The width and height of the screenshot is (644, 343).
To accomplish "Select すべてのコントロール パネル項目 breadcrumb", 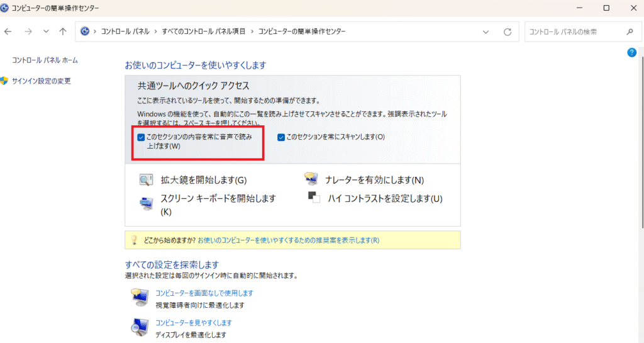I will point(204,31).
